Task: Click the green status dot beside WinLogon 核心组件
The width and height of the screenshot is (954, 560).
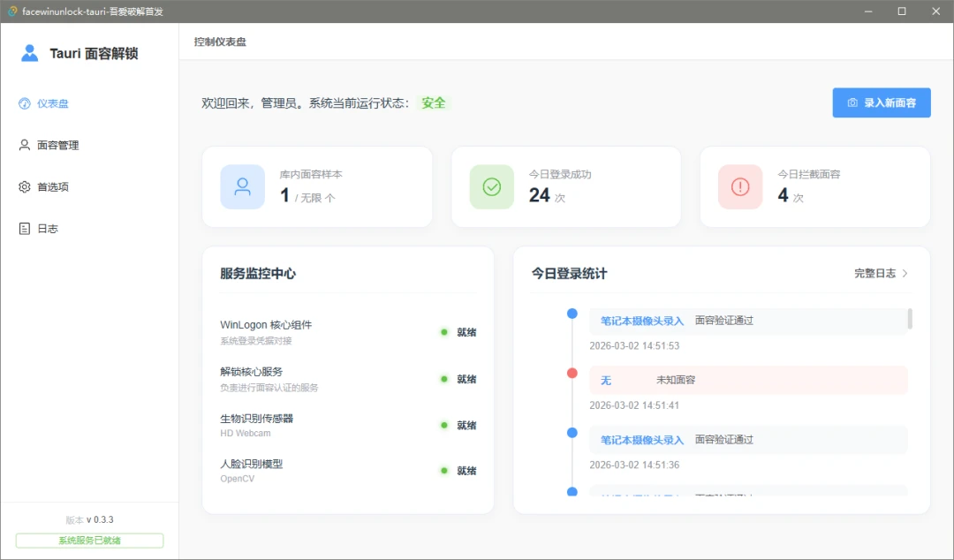Action: [443, 332]
